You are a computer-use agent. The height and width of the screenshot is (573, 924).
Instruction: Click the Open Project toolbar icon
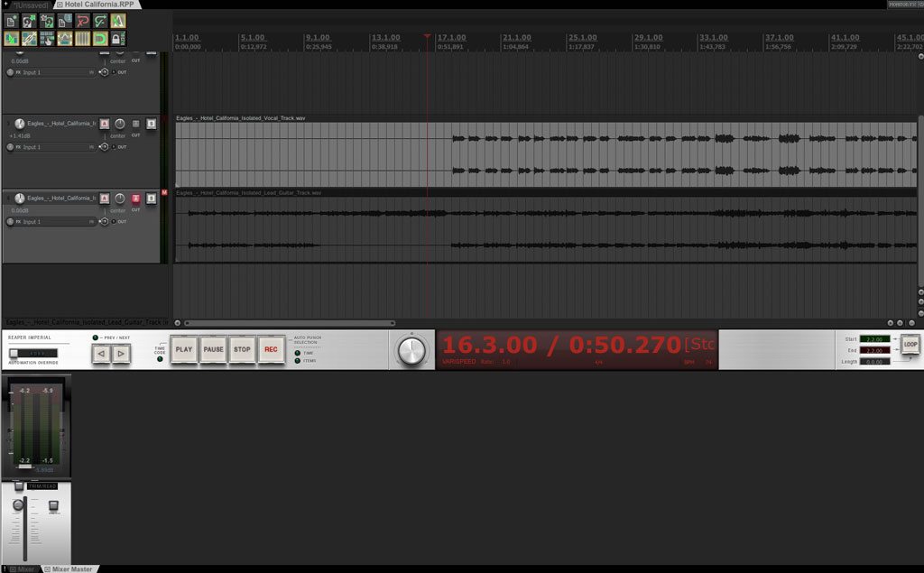29,21
